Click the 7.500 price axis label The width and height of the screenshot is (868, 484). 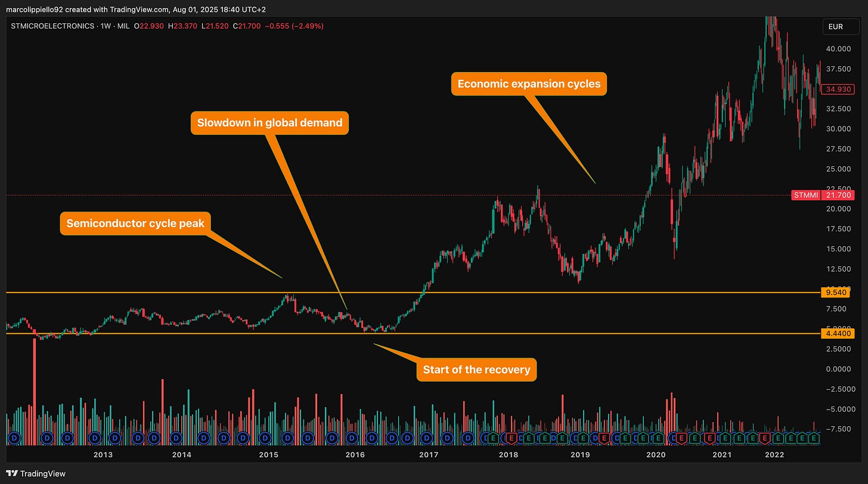click(x=838, y=309)
